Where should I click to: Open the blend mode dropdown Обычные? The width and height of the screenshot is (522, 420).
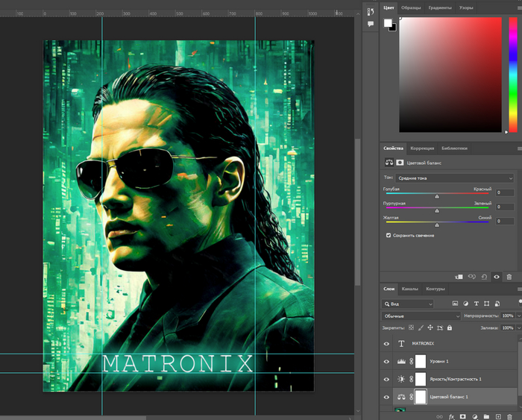(421, 316)
